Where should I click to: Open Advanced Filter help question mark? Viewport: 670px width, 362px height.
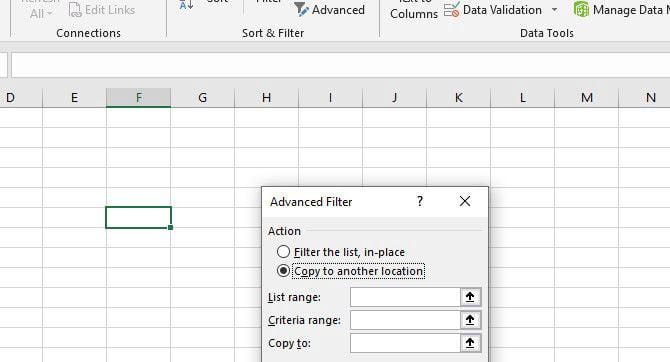click(420, 201)
